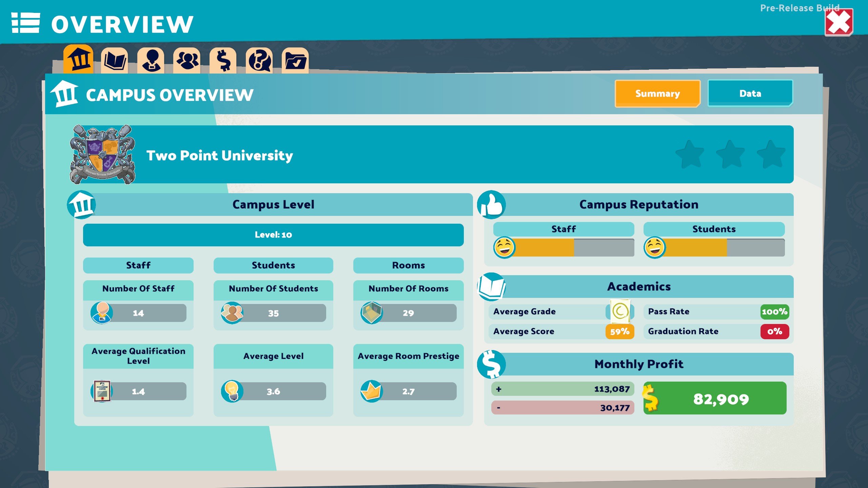Click the Pass Rate 100% badge
The width and height of the screenshot is (868, 488).
click(x=775, y=312)
